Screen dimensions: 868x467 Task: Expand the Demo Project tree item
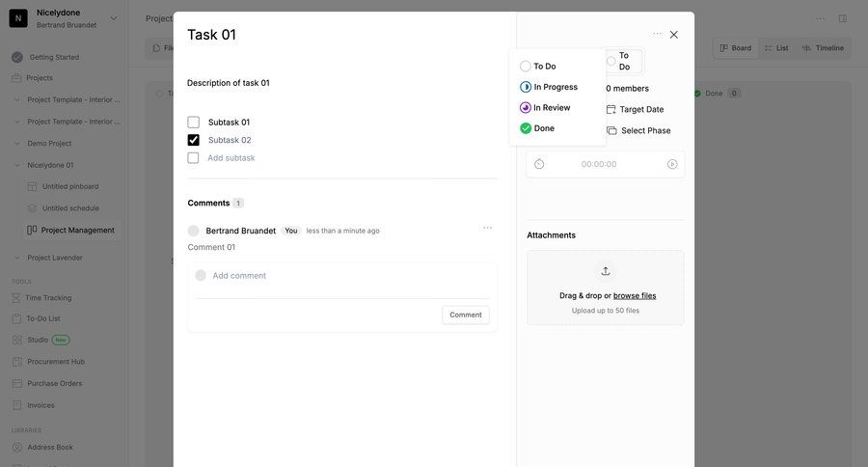pos(17,144)
